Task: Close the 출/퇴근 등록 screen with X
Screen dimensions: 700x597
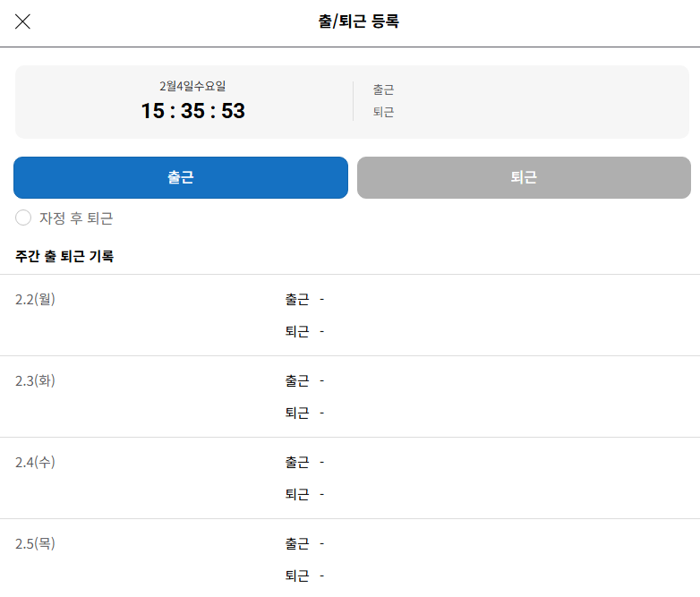Action: pyautogui.click(x=23, y=22)
